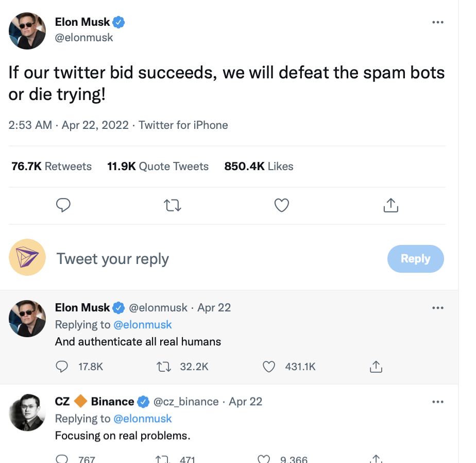
Task: Reply to main tweet via comment icon
Action: coord(63,205)
